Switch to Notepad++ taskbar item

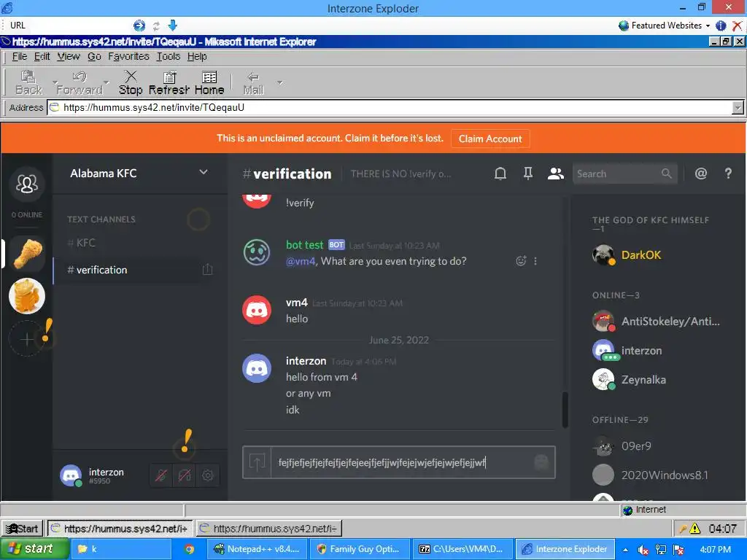(x=258, y=549)
